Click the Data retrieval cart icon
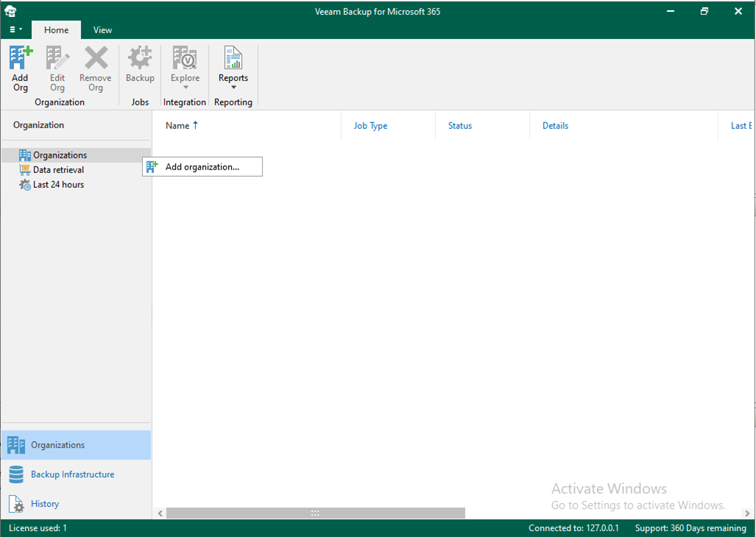The image size is (756, 537). (x=24, y=170)
